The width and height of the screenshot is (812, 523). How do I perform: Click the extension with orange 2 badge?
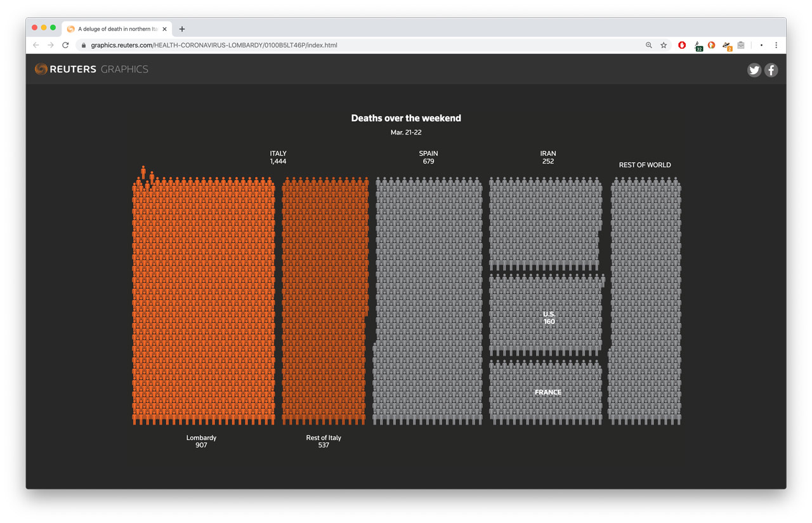click(x=727, y=46)
